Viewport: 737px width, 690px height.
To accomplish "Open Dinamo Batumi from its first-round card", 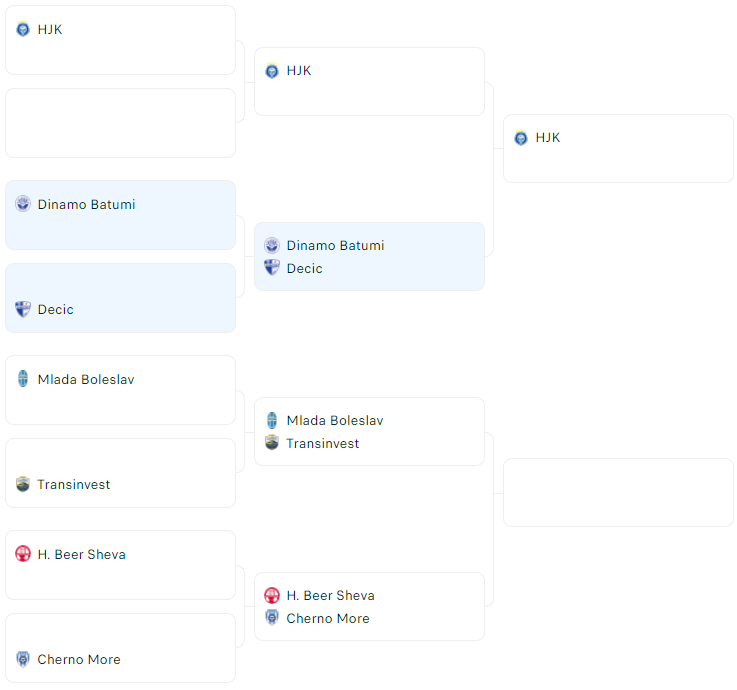I will pyautogui.click(x=86, y=204).
